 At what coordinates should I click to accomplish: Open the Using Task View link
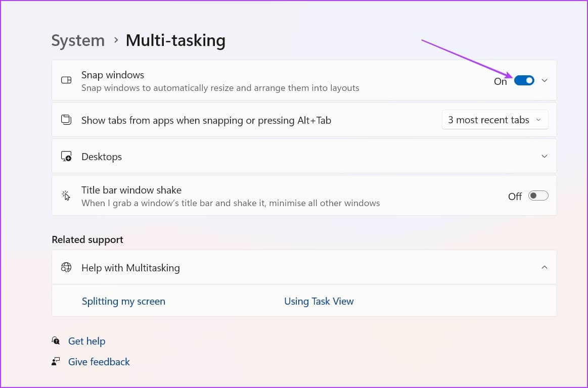pos(319,302)
